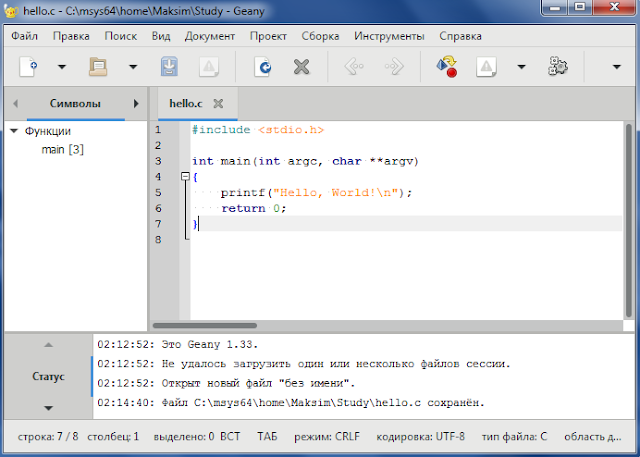Viewport: 640px width, 457px height.
Task: Click строка: 7 / 8 in status bar
Action: (48, 437)
